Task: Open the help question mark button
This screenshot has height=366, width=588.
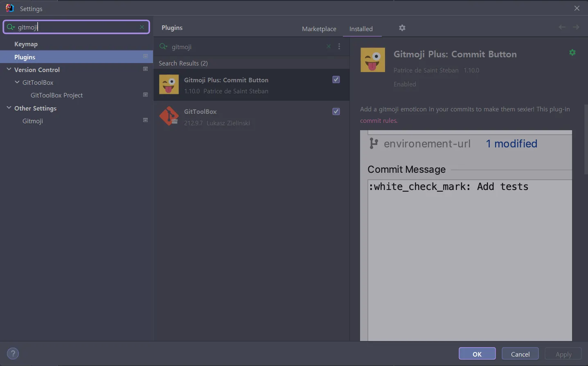Action: point(13,354)
